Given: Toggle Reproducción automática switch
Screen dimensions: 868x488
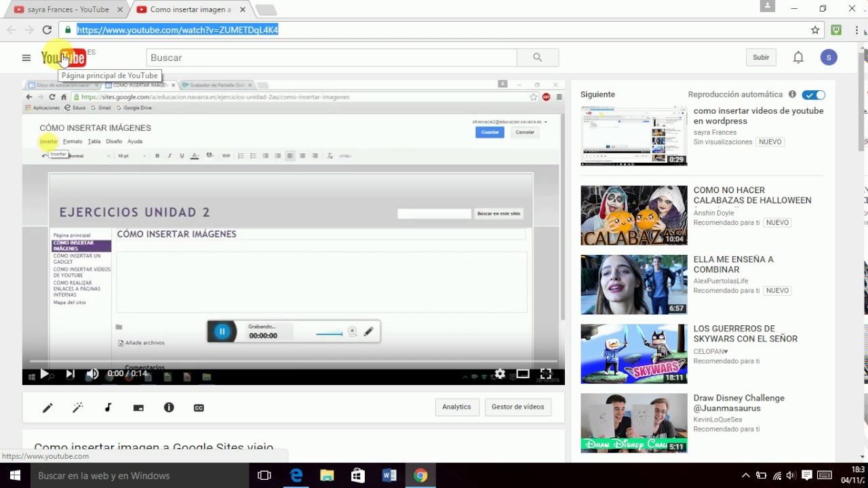Looking at the screenshot, I should point(813,95).
